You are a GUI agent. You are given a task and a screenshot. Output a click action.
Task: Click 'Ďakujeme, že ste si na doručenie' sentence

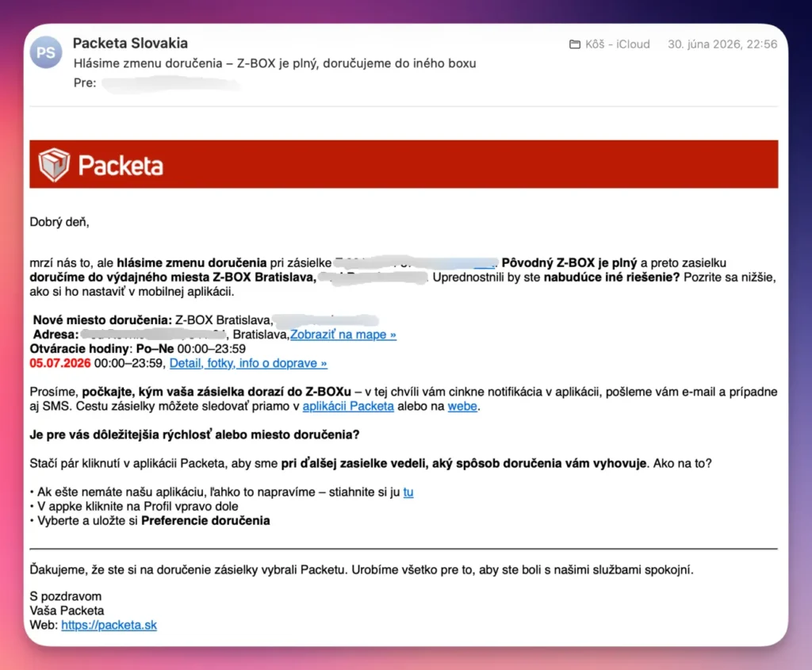pos(362,570)
